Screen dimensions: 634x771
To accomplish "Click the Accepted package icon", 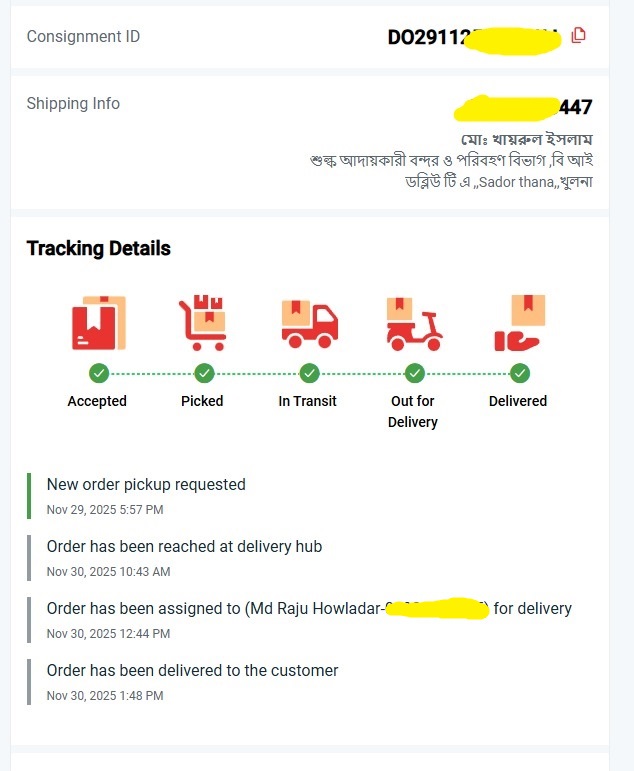I will pyautogui.click(x=98, y=323).
